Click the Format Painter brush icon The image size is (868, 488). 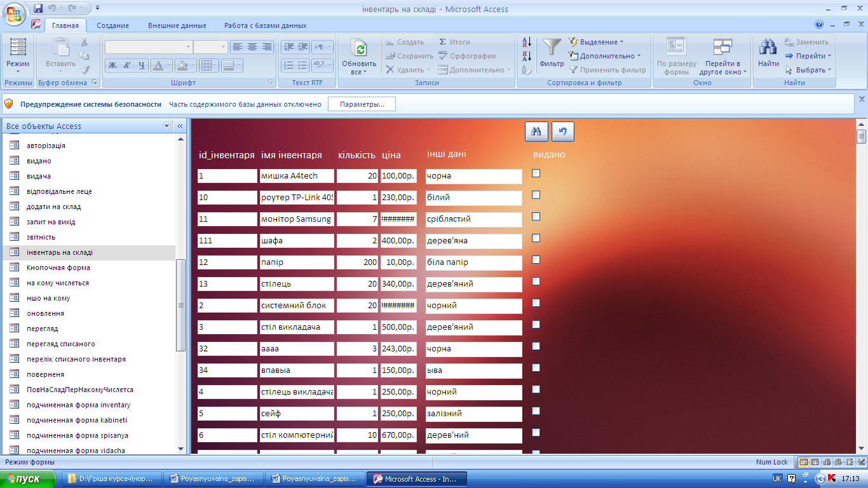(x=85, y=70)
